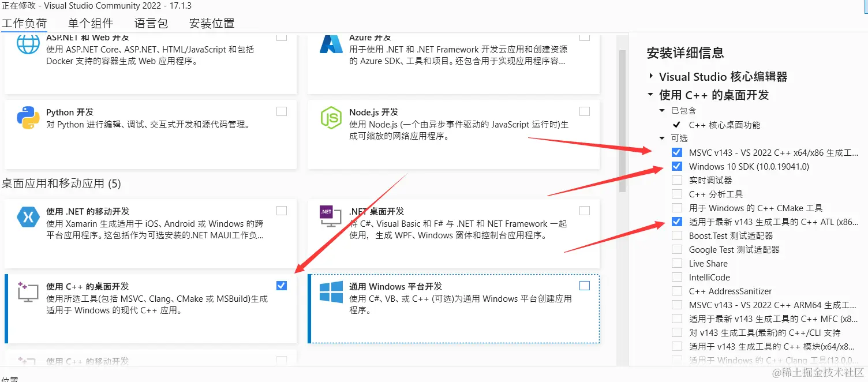This screenshot has width=868, height=382.
Task: Check Google Test test adapter option
Action: point(677,249)
